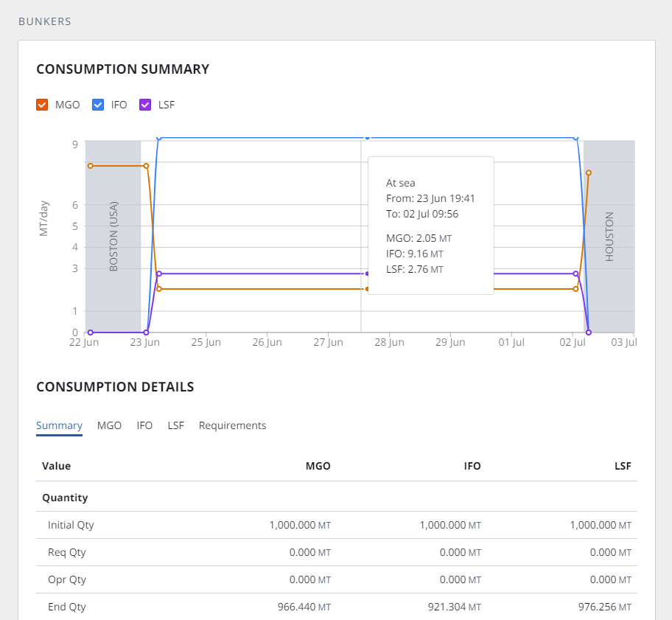The image size is (672, 620).
Task: Click the tooltip's MGO: 2.05 MT line
Action: click(x=419, y=238)
